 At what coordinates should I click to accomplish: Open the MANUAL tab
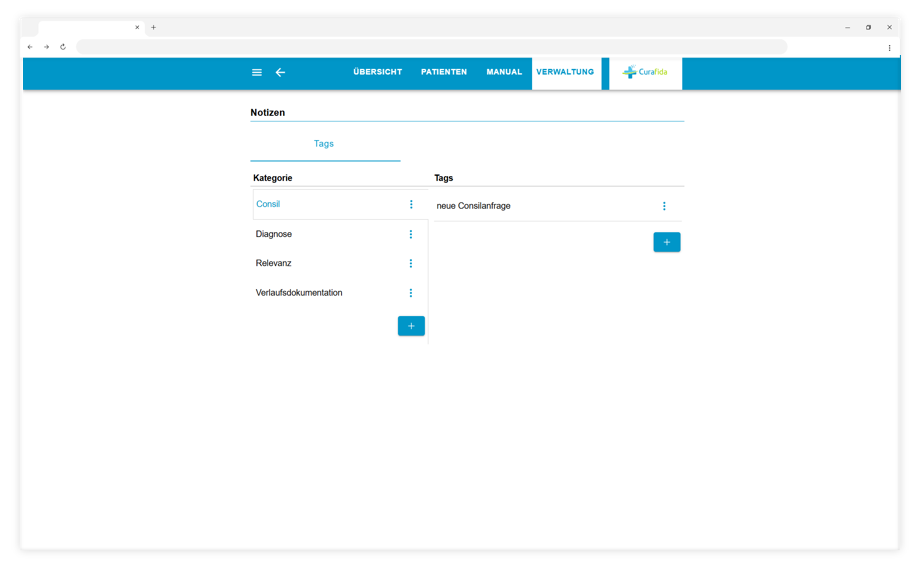504,72
